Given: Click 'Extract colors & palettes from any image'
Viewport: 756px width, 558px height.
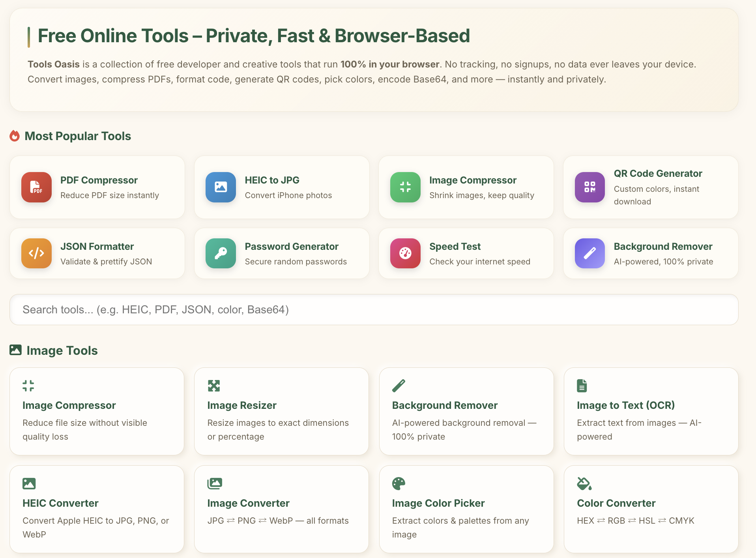Looking at the screenshot, I should coord(460,528).
